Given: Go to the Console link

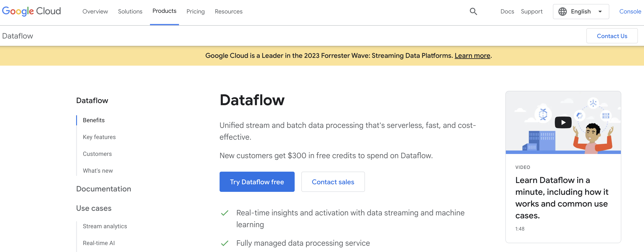Looking at the screenshot, I should click(630, 12).
